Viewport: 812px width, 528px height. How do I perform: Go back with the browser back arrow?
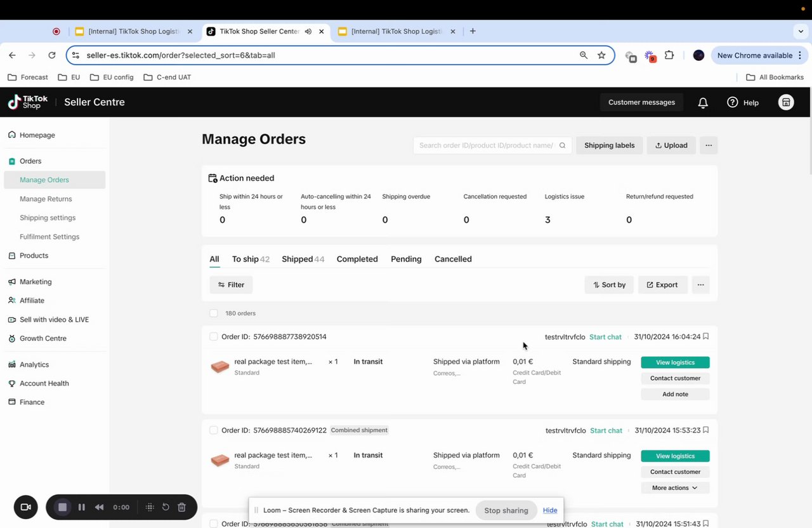(12, 55)
